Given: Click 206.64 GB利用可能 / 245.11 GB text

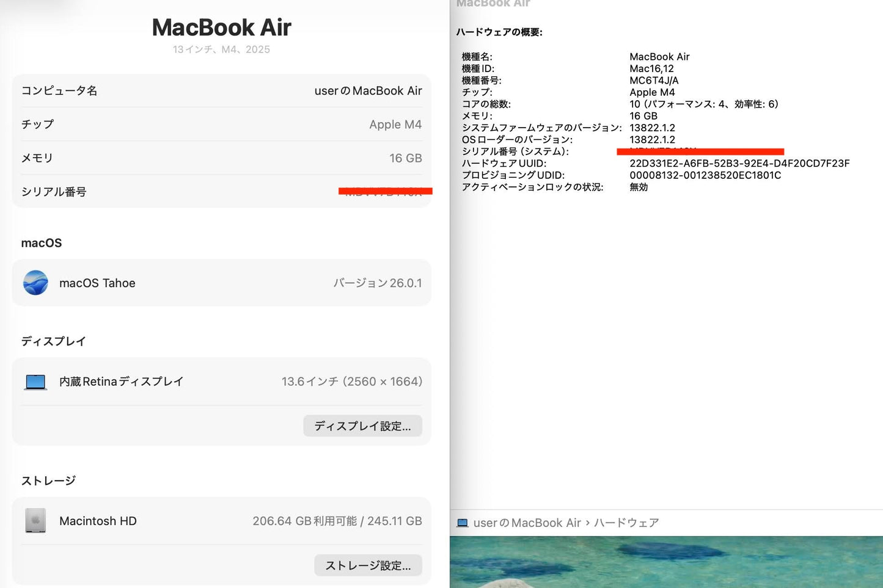Looking at the screenshot, I should pyautogui.click(x=337, y=521).
